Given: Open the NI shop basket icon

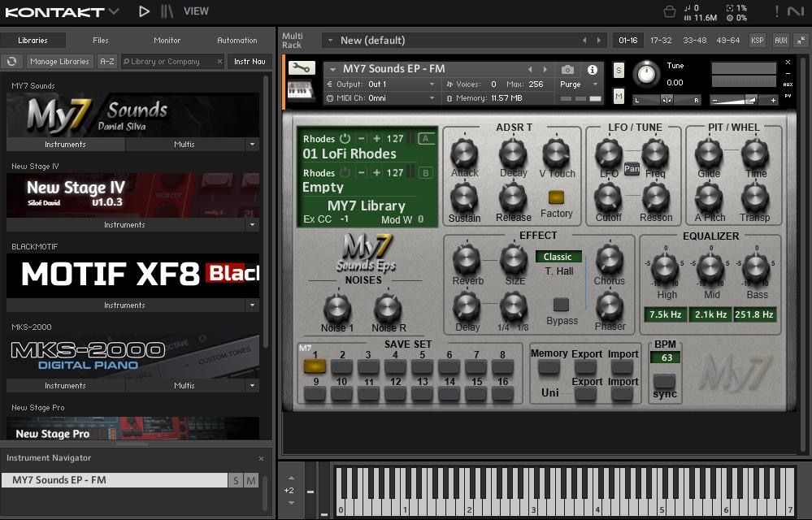Looking at the screenshot, I should (669, 11).
